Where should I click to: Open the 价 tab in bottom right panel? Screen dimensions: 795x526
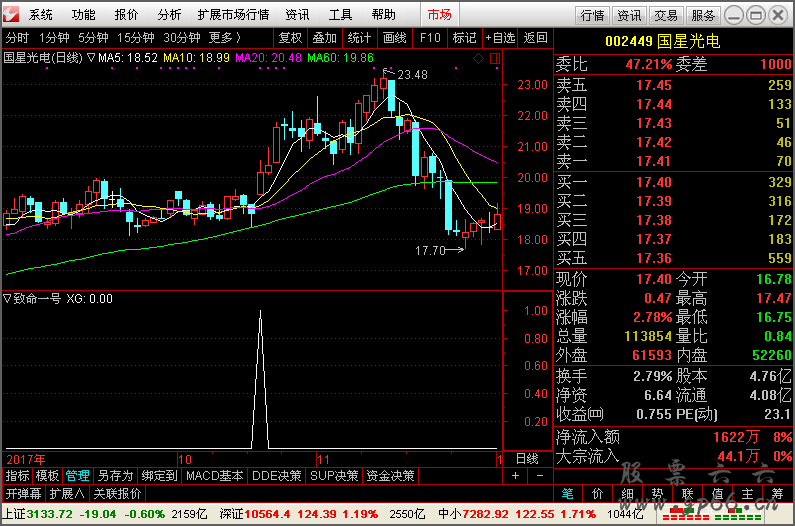(x=597, y=493)
